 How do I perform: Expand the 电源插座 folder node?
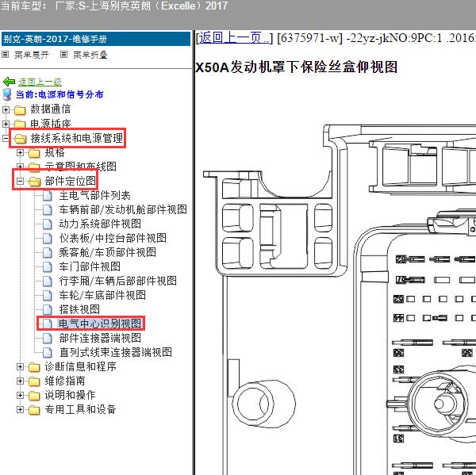point(6,124)
